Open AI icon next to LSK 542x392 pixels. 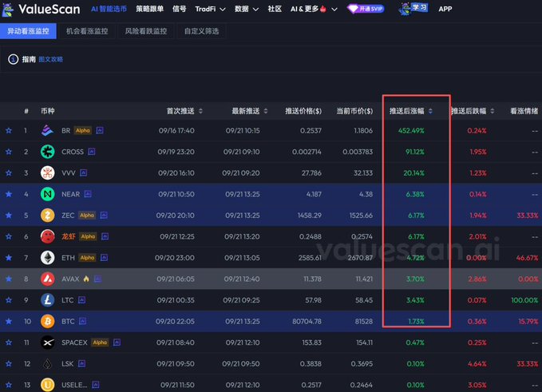[x=81, y=363]
